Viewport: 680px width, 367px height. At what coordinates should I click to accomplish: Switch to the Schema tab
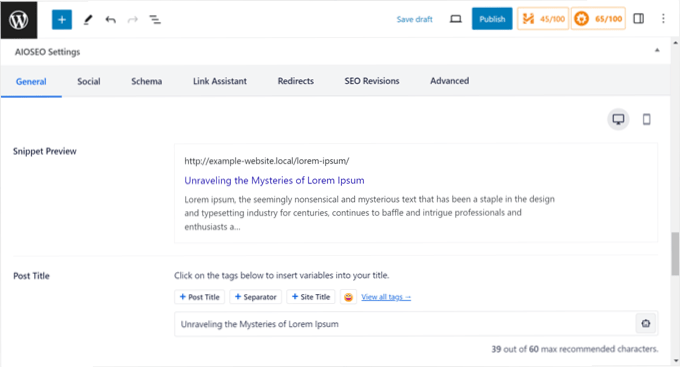(147, 81)
